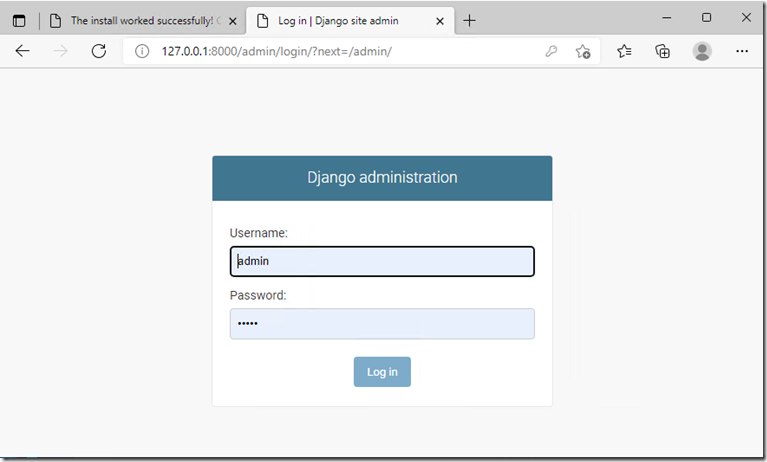The height and width of the screenshot is (462, 767).
Task: Open Settings and more menu
Action: pos(742,51)
